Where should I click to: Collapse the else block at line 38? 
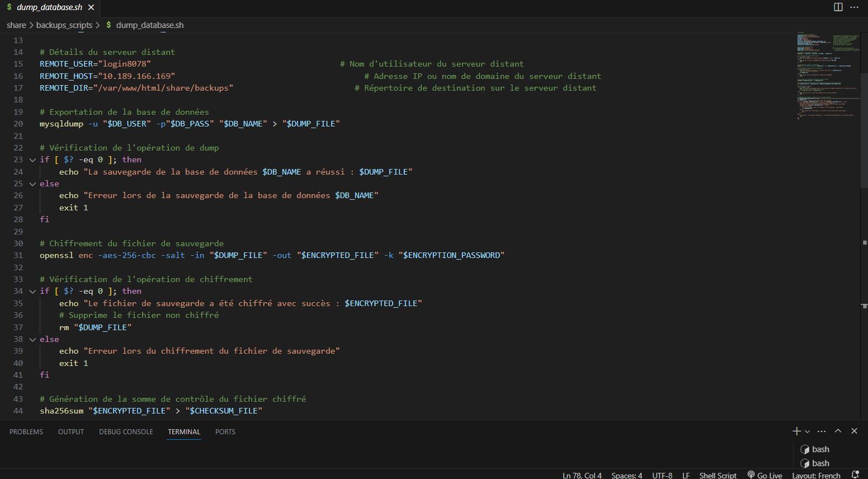[x=32, y=340]
